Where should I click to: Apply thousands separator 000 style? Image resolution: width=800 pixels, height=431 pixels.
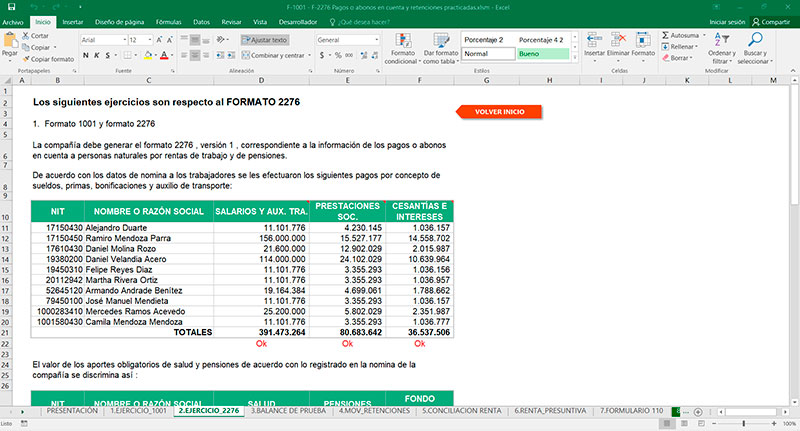(349, 55)
